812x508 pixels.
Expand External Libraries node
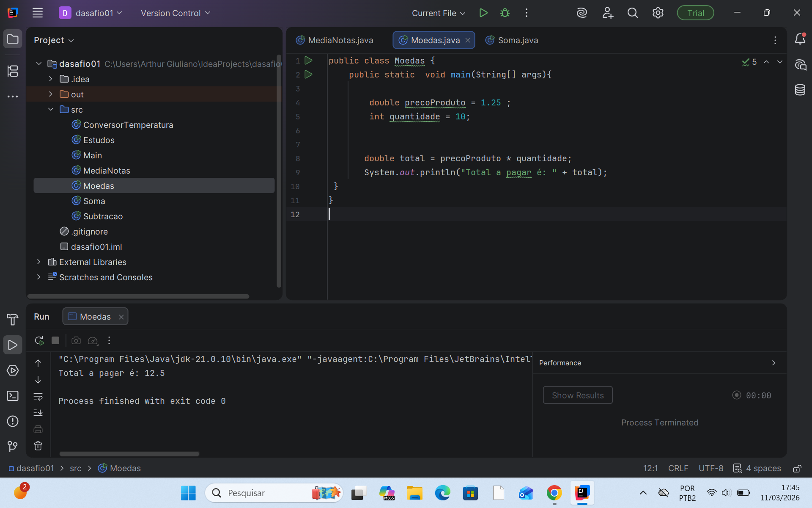click(39, 262)
